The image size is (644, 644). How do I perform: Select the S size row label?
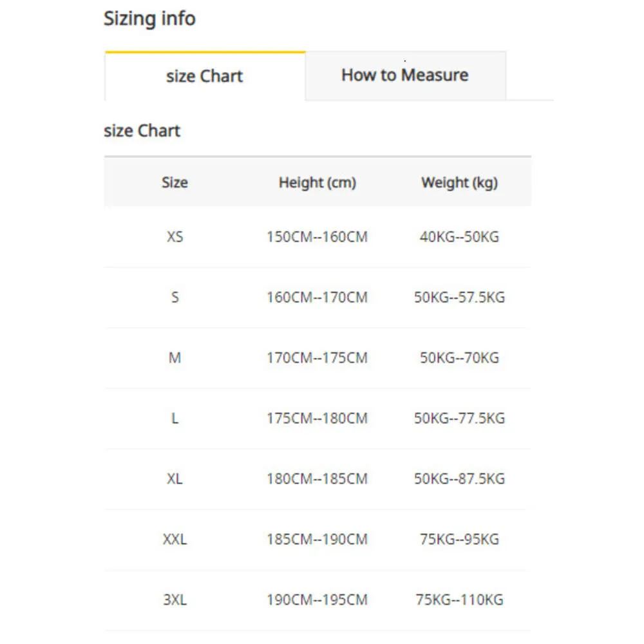[x=175, y=298]
